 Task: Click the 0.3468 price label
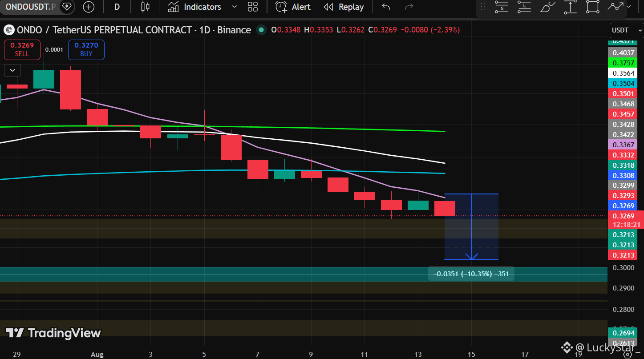coord(623,104)
